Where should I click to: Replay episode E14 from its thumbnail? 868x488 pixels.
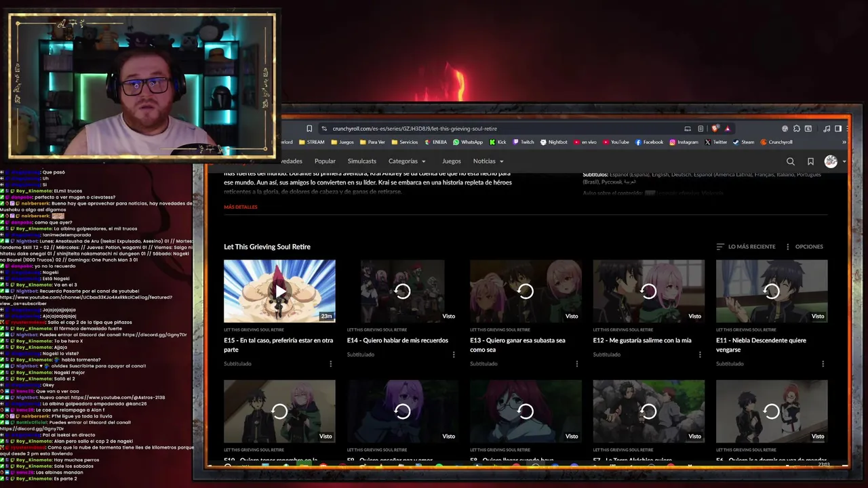coord(402,291)
